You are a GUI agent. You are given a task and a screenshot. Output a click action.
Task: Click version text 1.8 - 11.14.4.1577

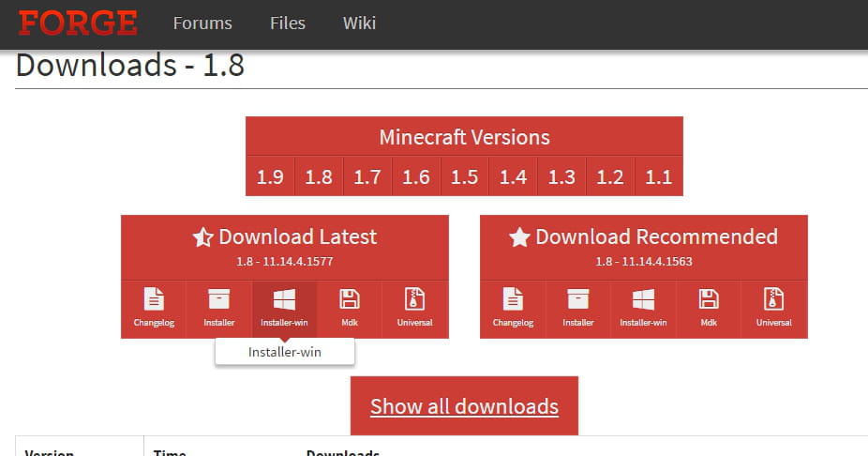click(x=285, y=262)
